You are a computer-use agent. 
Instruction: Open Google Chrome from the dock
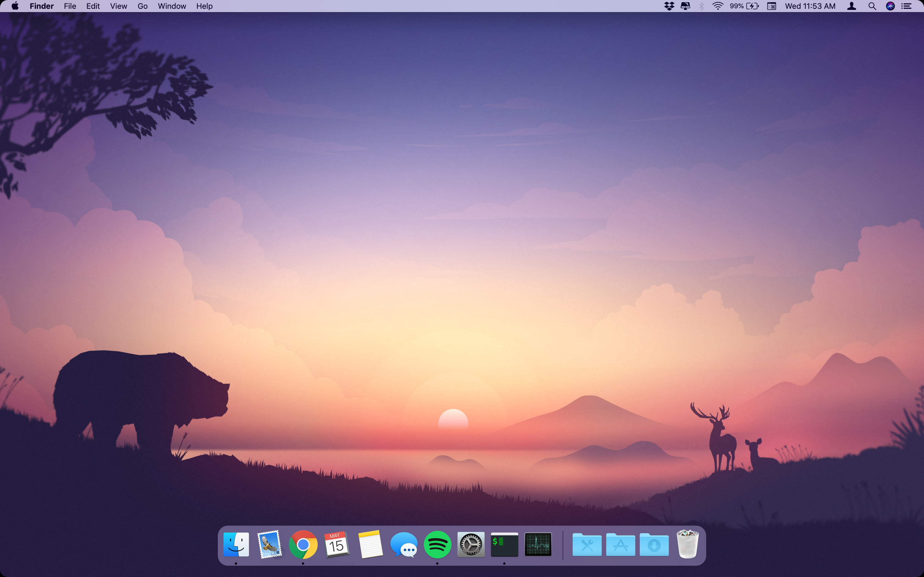(x=303, y=545)
